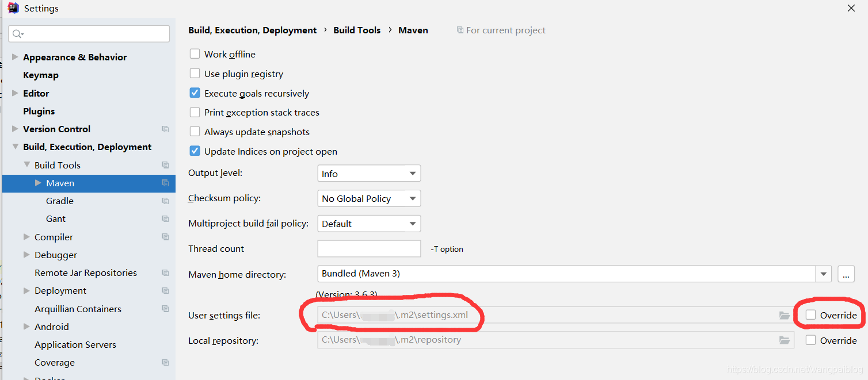This screenshot has width=868, height=380.
Task: Click Build, Execution, Deployment breadcrumb
Action: coord(253,30)
